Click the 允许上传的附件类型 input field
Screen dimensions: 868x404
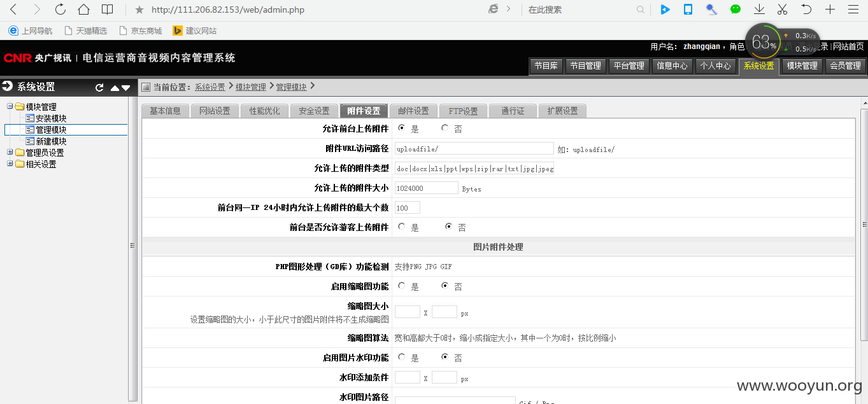click(x=474, y=168)
